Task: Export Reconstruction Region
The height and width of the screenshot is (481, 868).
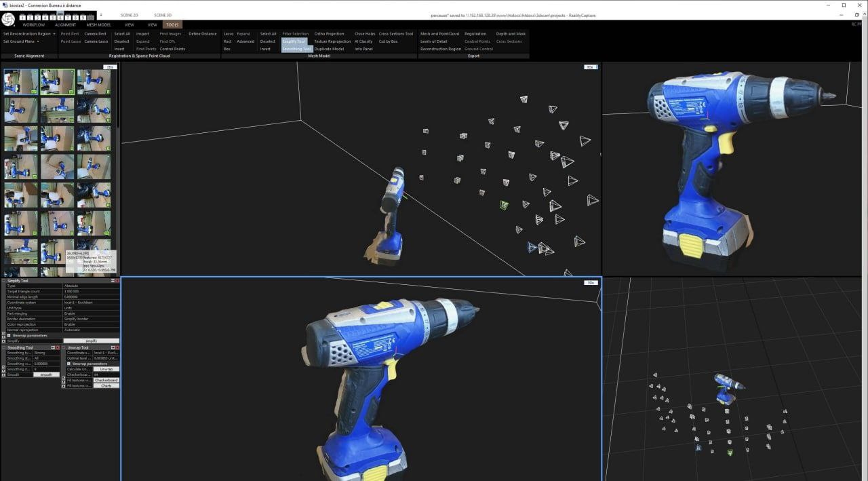Action: click(x=440, y=49)
